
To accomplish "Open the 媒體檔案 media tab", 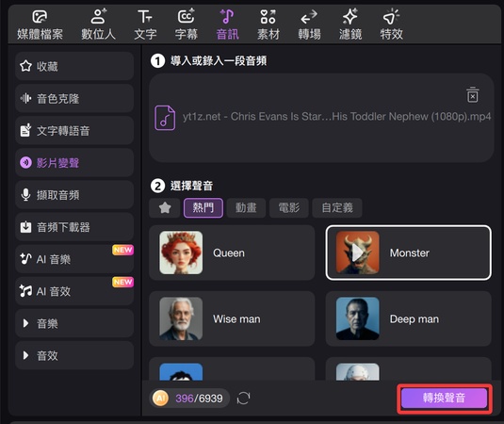I will (40, 25).
